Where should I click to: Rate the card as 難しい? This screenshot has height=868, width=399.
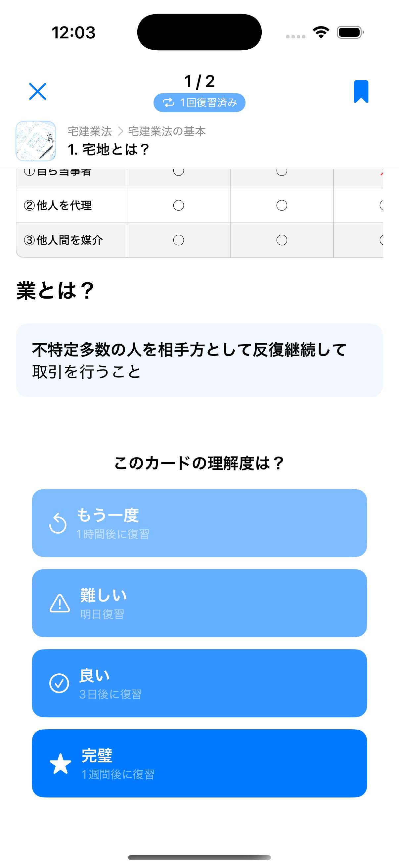(199, 603)
